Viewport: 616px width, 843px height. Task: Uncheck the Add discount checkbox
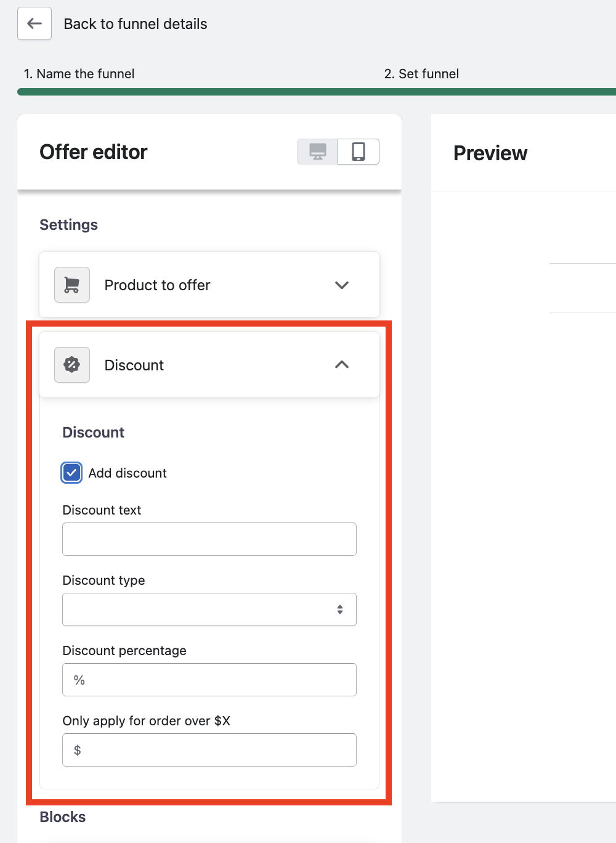(72, 473)
